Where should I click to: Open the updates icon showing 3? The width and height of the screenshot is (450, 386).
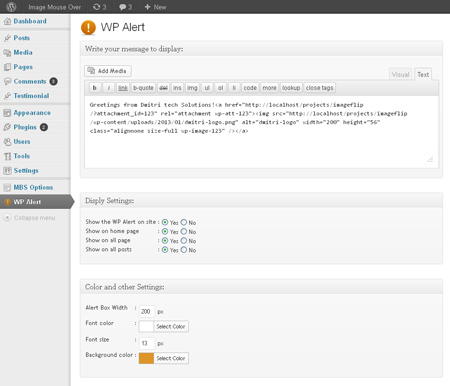tap(99, 7)
